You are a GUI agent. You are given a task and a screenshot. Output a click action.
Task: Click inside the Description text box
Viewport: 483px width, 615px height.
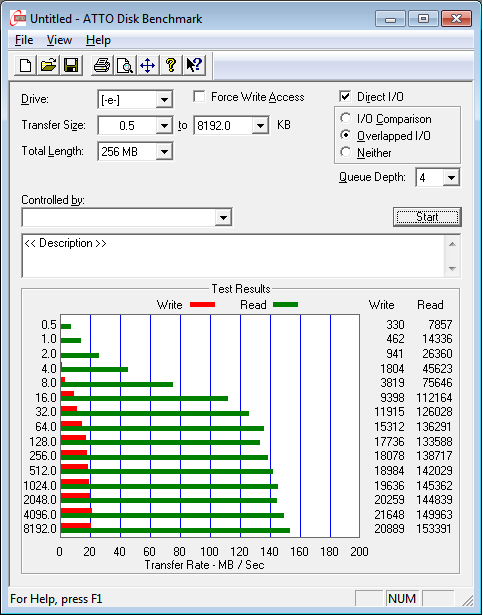pyautogui.click(x=233, y=256)
